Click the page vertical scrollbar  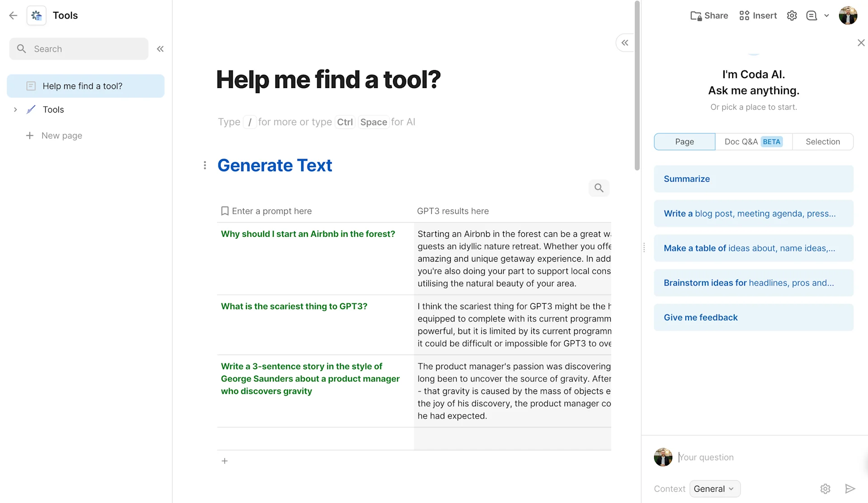637,86
